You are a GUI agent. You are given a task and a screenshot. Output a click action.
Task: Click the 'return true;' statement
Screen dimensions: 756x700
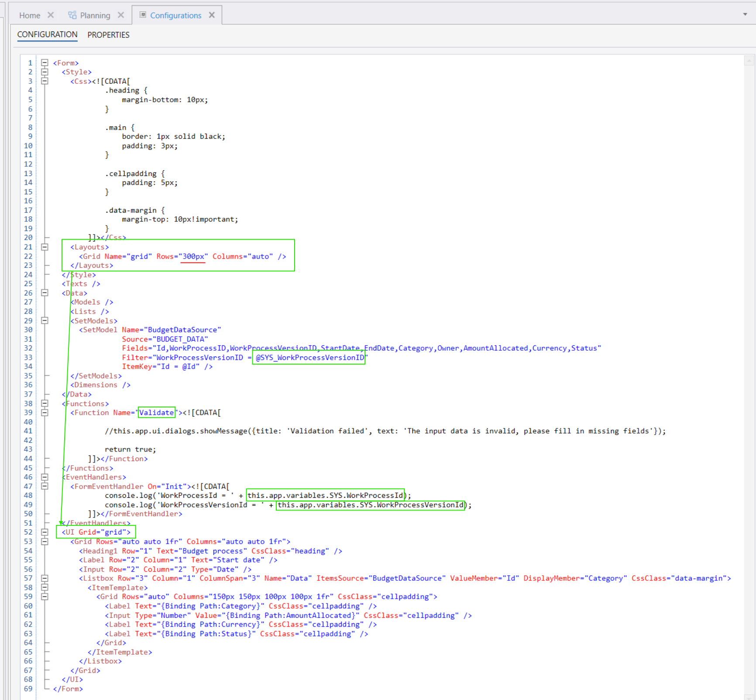pyautogui.click(x=130, y=449)
